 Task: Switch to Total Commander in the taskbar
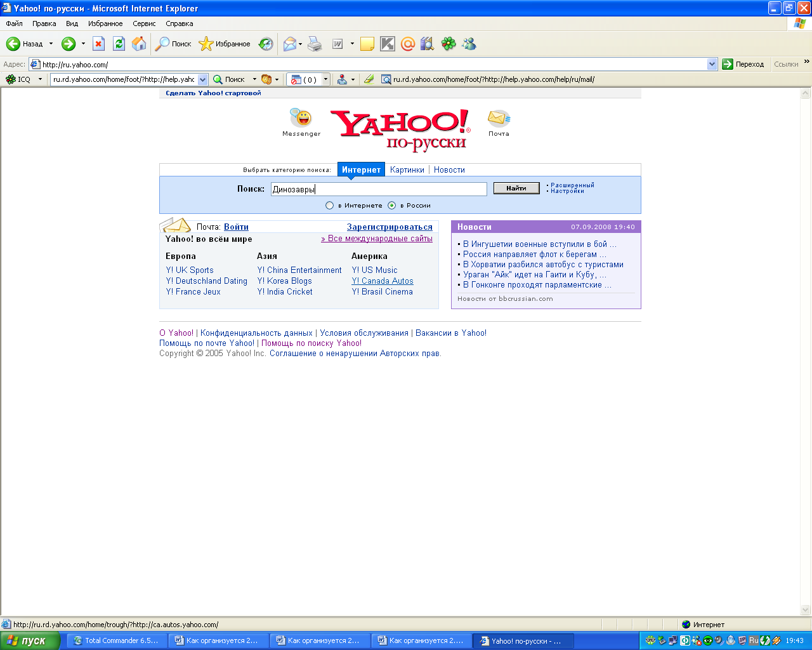[x=117, y=640]
